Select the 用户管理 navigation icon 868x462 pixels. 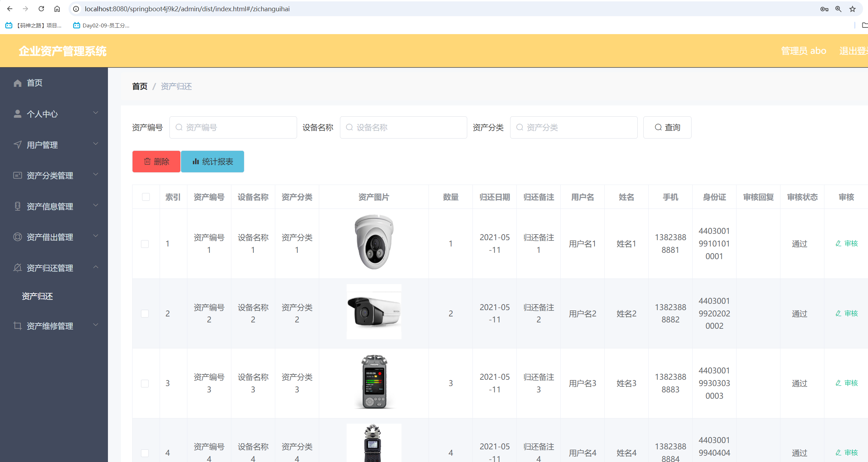[x=18, y=145]
